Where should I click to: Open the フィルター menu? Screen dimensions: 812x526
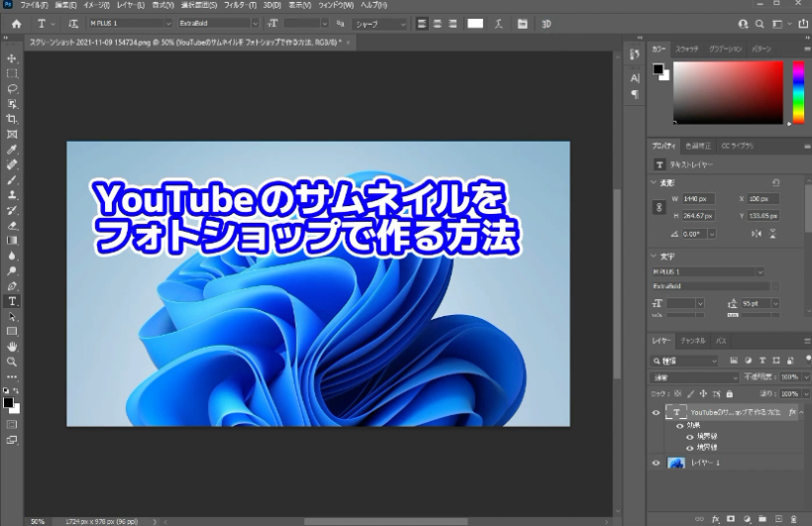click(x=240, y=5)
